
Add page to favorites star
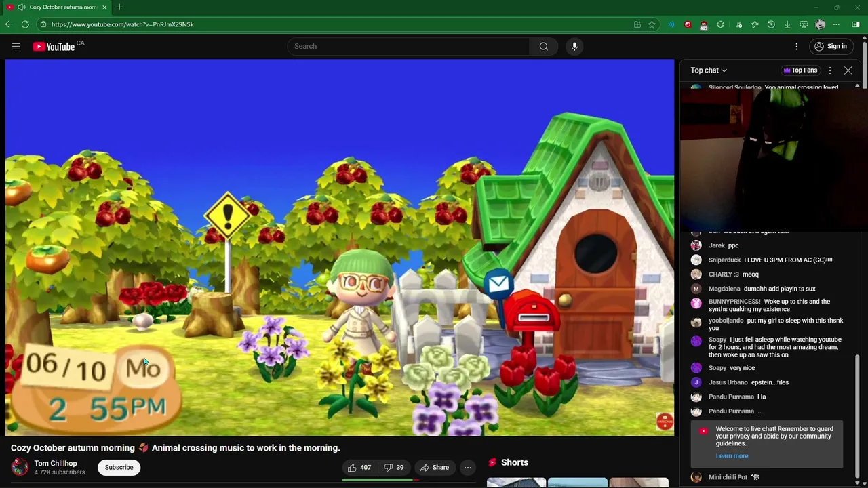pos(652,24)
